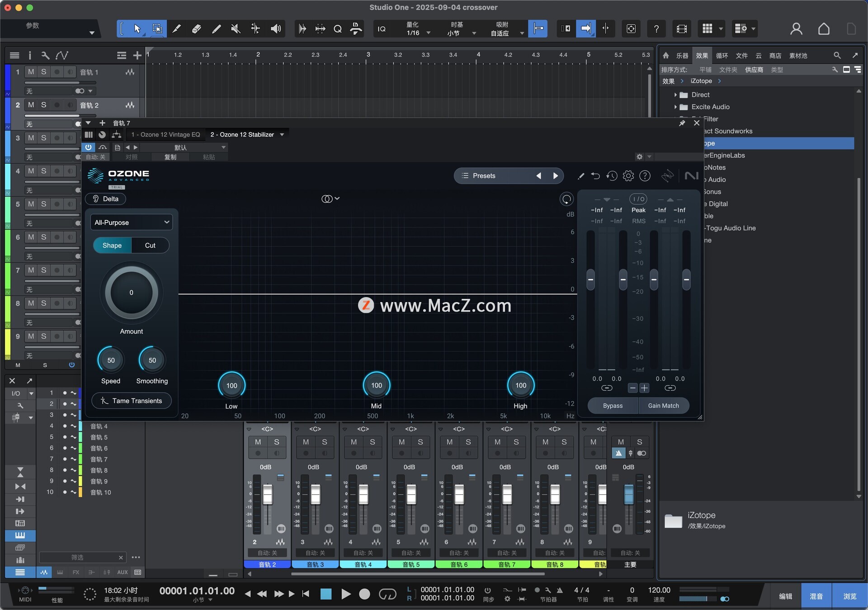Screen dimensions: 868x610
Task: Toggle Delta listen mode
Action: tap(105, 199)
